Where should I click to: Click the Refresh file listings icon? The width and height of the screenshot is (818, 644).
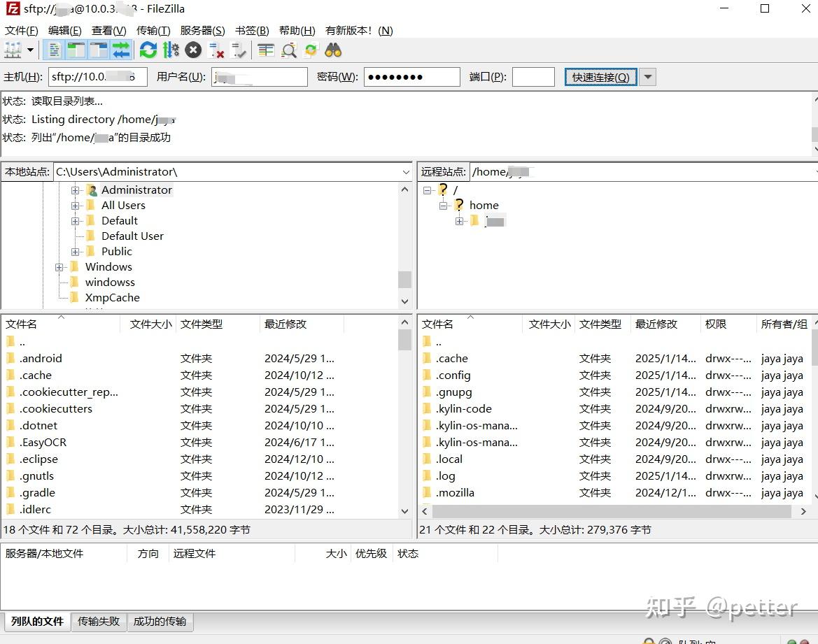point(147,50)
